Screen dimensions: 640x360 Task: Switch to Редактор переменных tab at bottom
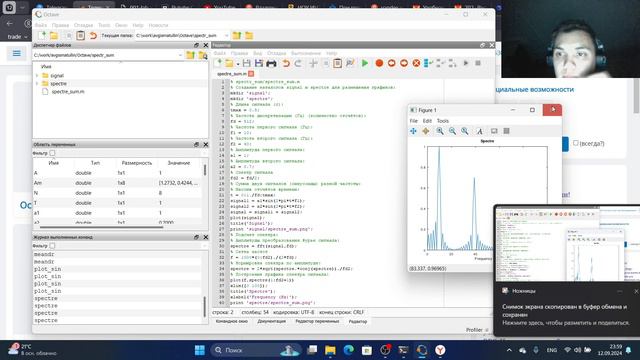(317, 322)
